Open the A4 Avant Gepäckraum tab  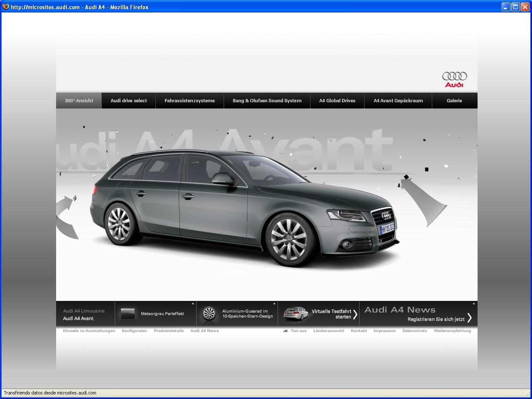[x=398, y=101]
